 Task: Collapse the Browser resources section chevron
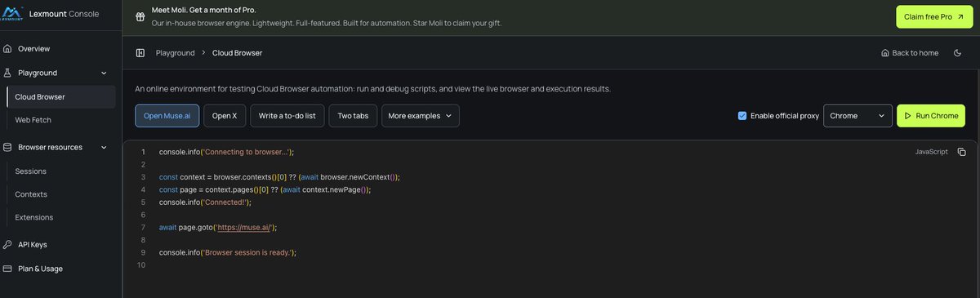click(104, 147)
